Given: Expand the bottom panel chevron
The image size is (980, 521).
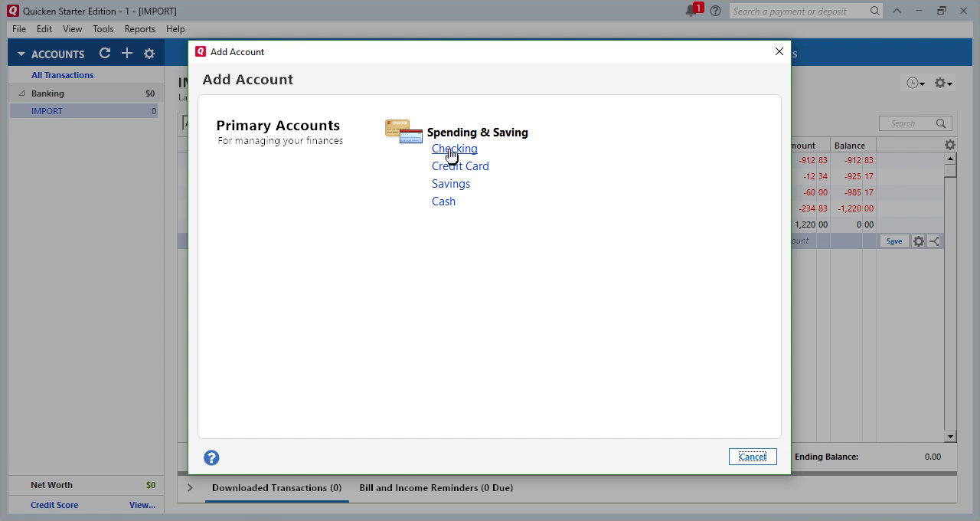Looking at the screenshot, I should click(x=189, y=487).
